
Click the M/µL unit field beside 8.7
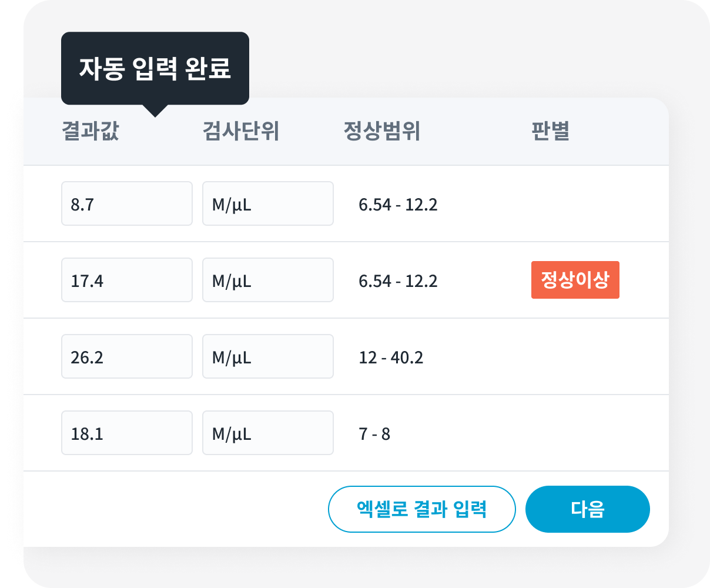click(267, 203)
